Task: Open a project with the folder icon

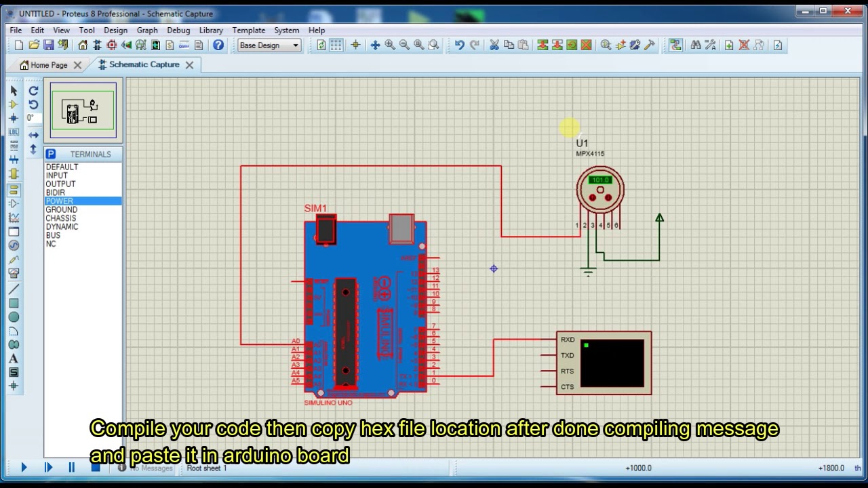Action: [34, 45]
